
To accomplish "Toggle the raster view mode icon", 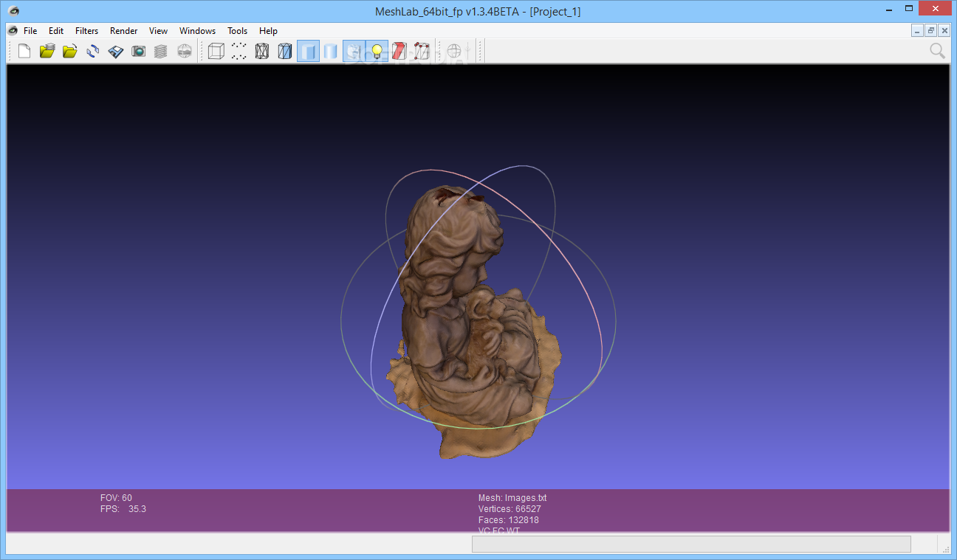I will tap(184, 51).
